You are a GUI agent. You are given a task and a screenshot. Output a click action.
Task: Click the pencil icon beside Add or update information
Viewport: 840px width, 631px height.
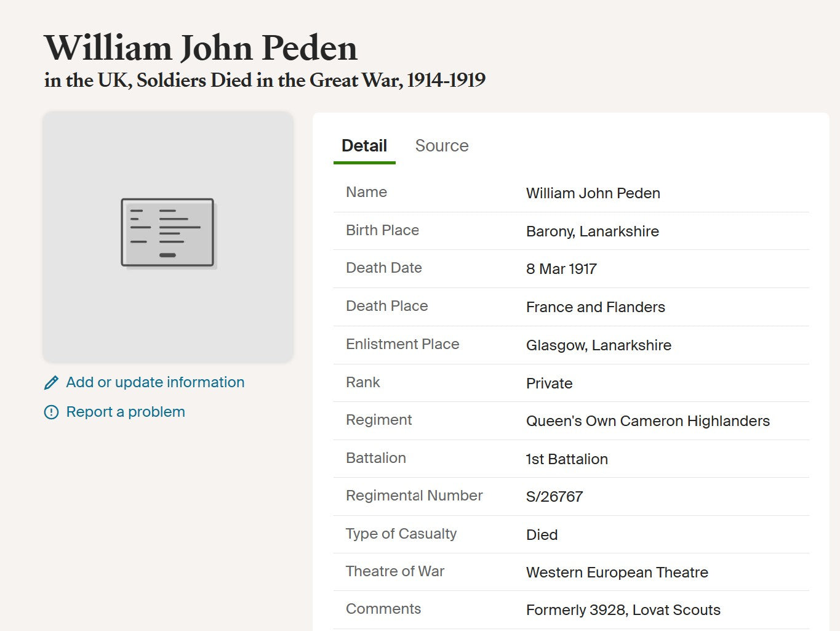coord(52,383)
